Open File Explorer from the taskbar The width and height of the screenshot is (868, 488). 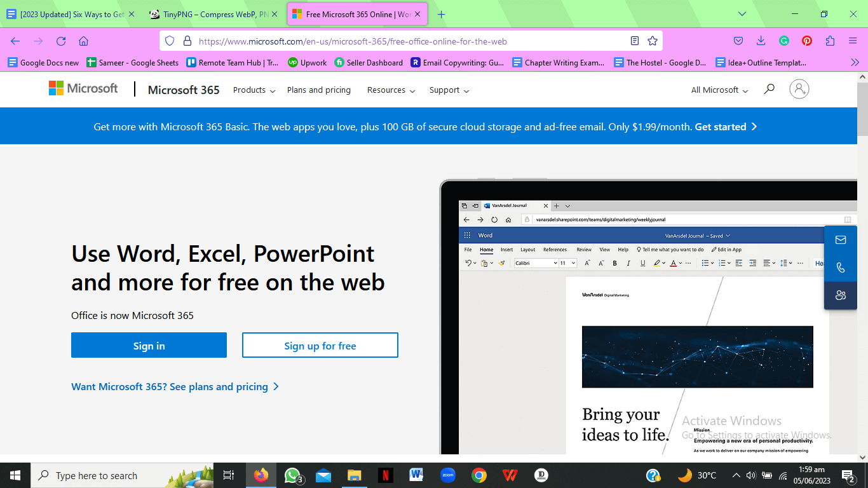click(x=355, y=475)
